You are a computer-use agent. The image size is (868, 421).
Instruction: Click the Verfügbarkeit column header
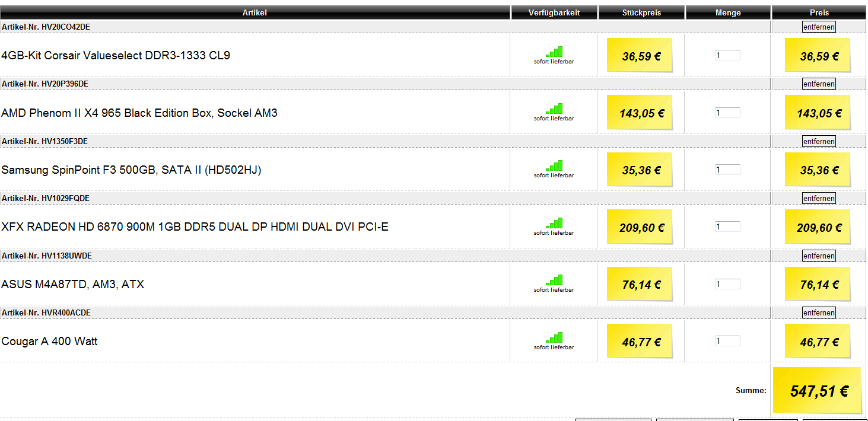554,12
